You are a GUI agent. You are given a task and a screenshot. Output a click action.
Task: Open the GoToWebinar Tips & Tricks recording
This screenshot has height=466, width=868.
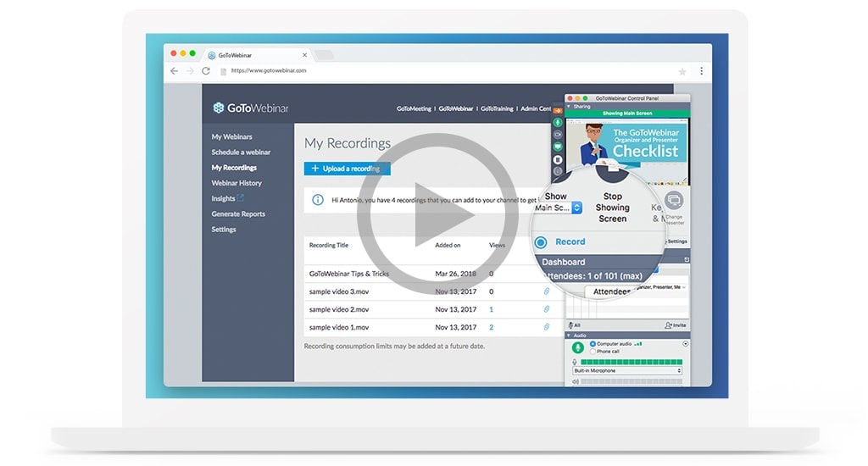tap(348, 274)
